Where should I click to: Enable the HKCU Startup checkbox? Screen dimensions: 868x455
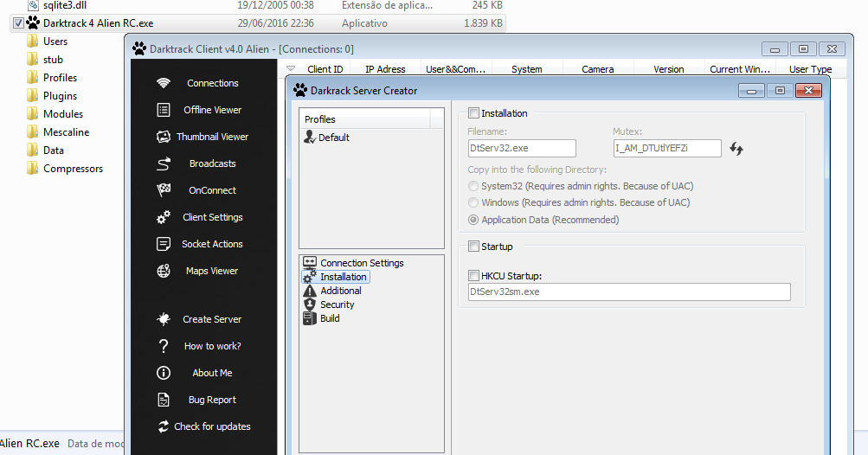(474, 275)
